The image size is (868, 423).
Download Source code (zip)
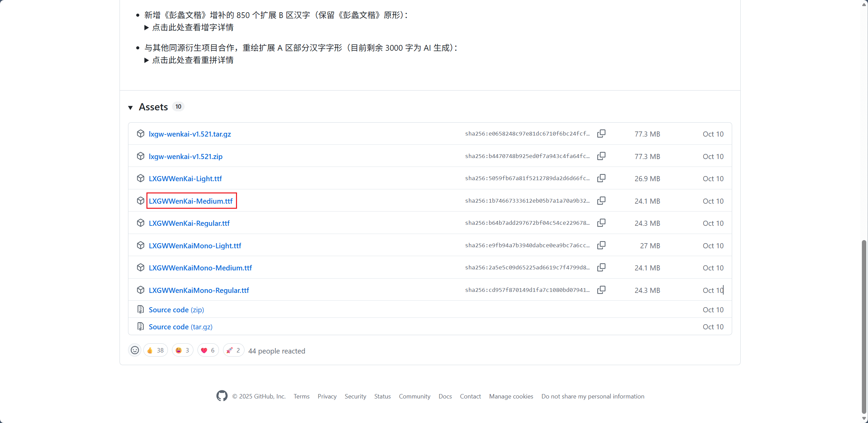[176, 310]
